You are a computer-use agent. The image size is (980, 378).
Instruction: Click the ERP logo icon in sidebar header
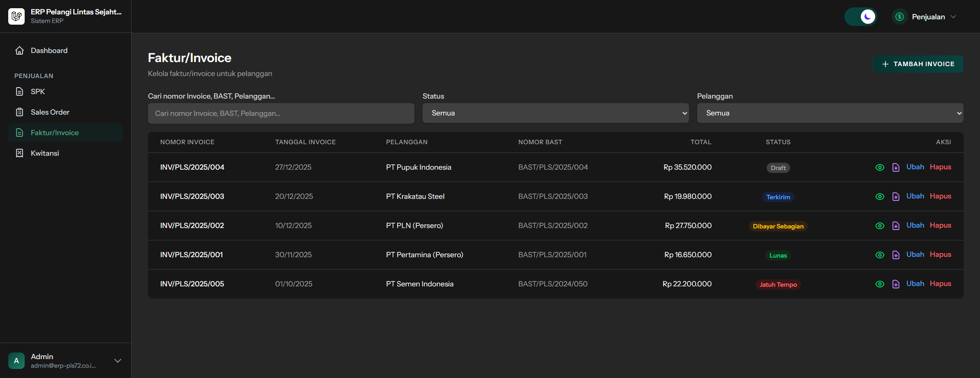pos(16,16)
